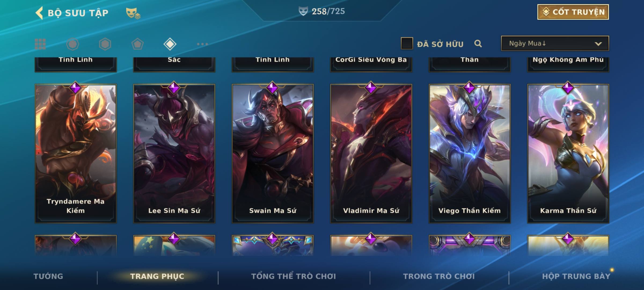Click the search magnifier icon
This screenshot has height=290, width=644.
tap(478, 44)
